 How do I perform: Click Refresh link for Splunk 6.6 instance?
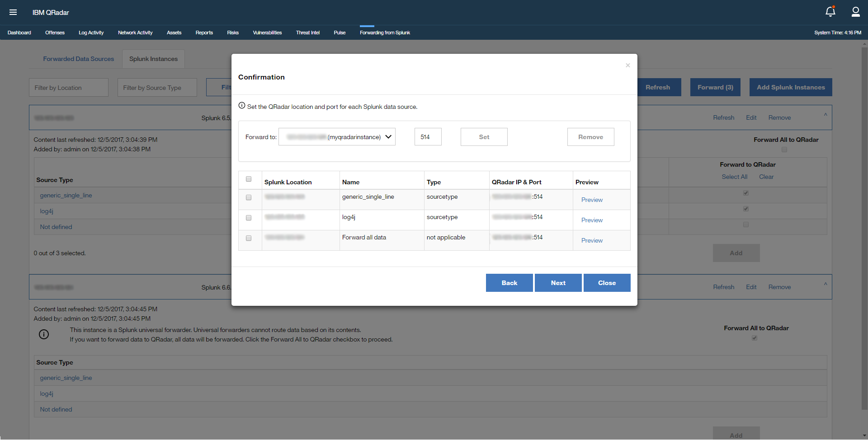724,287
